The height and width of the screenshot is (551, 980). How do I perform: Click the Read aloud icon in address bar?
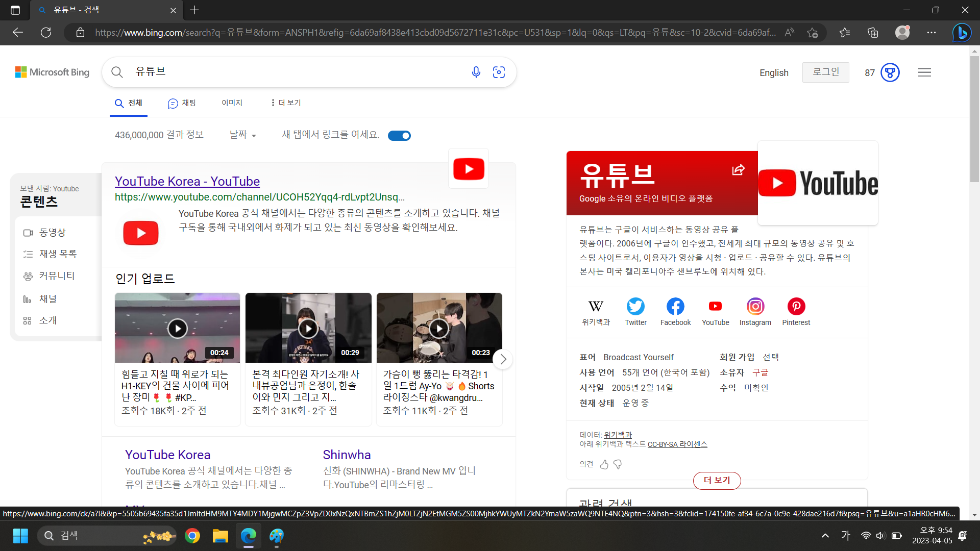[790, 33]
